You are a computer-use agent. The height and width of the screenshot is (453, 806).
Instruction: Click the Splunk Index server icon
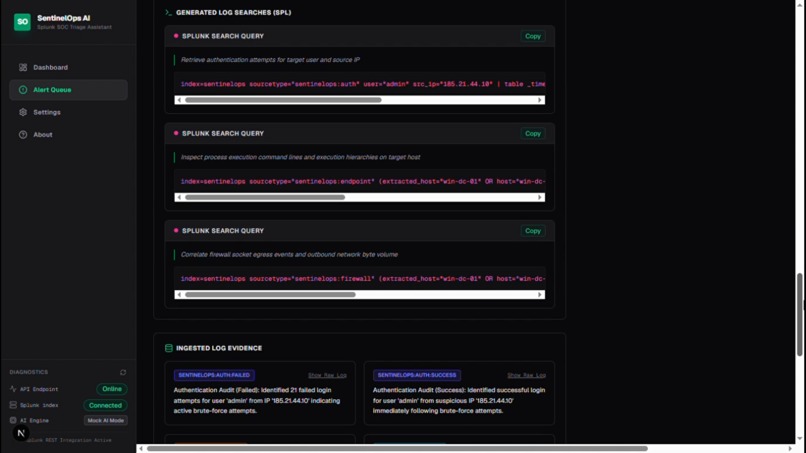pos(13,405)
